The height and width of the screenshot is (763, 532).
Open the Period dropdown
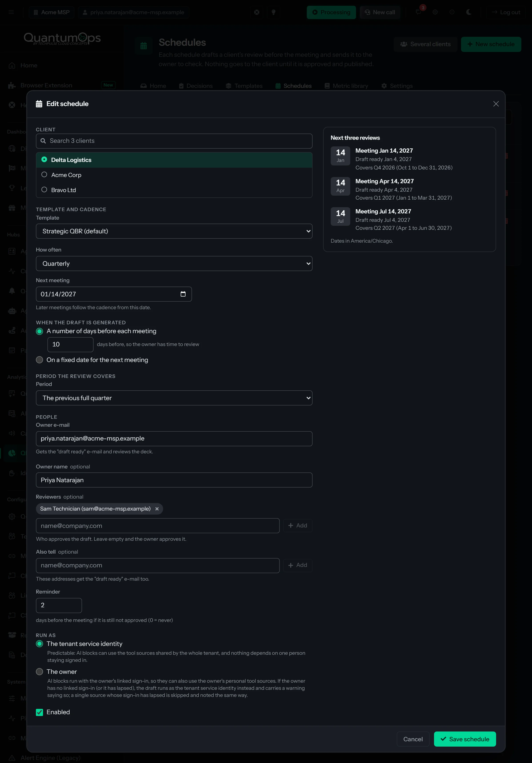(174, 398)
